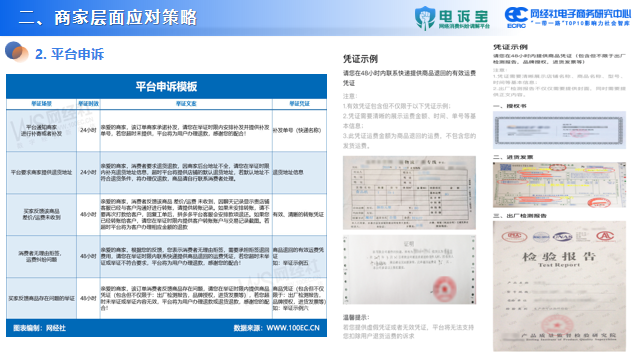Click the red stamp on the certificate image
This screenshot has height=360, width=640.
click(x=444, y=289)
